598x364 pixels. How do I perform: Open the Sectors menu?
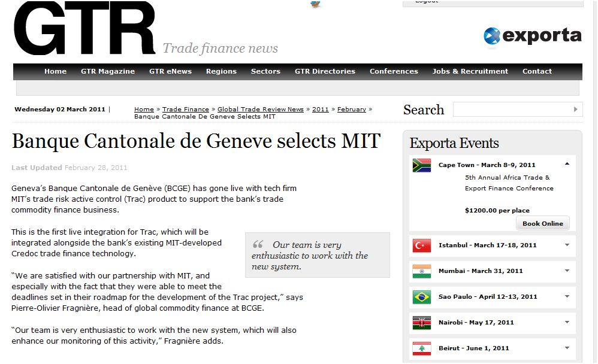click(265, 71)
